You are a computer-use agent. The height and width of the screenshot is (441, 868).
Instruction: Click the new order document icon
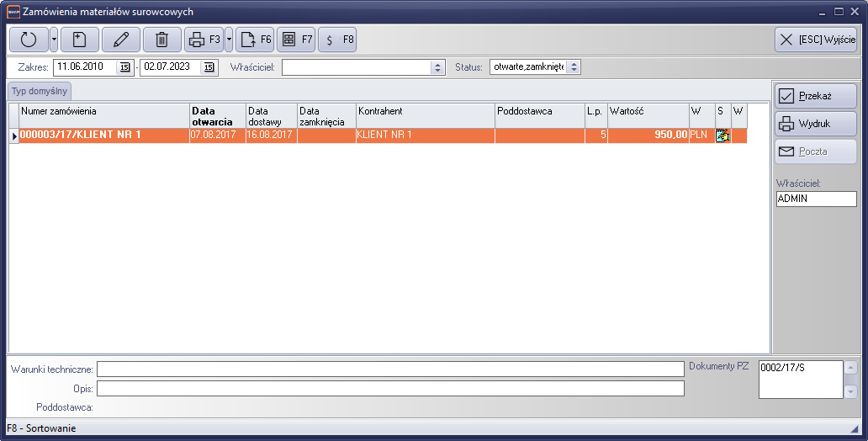coord(79,40)
